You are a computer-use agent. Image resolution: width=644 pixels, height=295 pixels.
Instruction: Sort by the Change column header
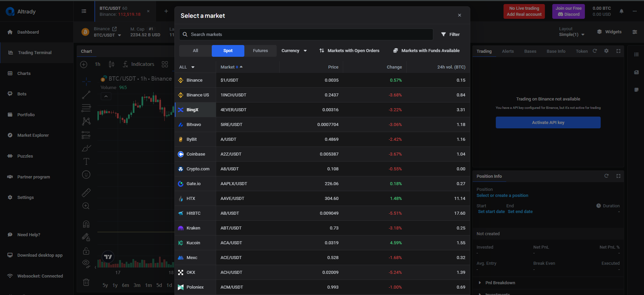pyautogui.click(x=394, y=67)
